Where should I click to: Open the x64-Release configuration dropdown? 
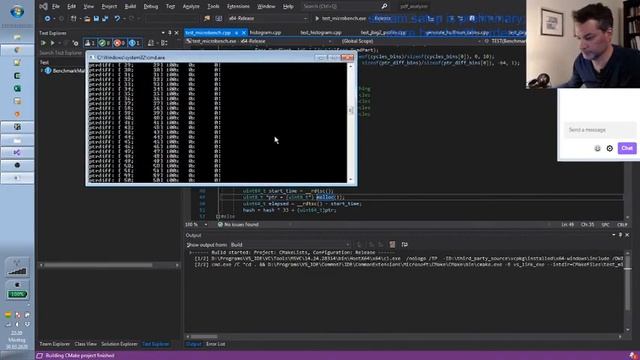268,18
